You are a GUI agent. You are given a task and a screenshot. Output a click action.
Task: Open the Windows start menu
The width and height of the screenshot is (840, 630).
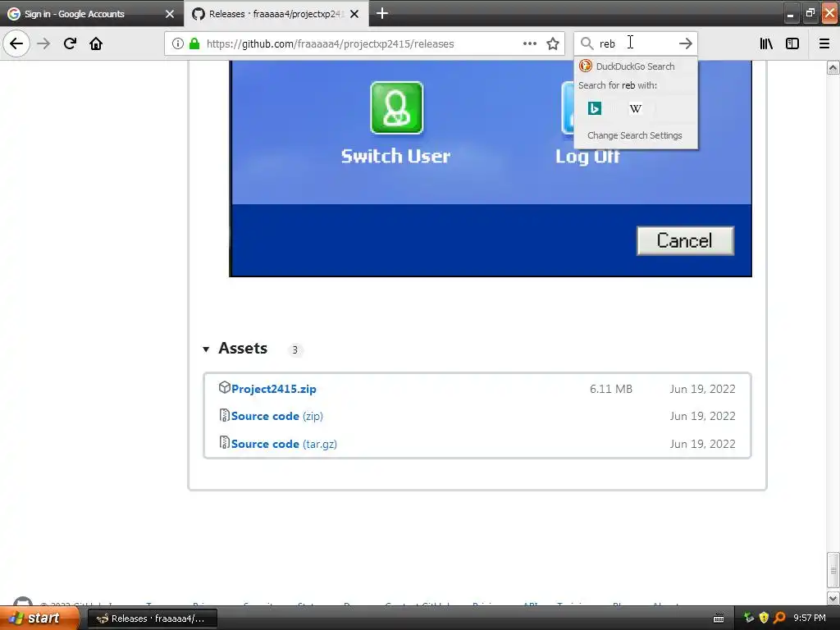click(39, 618)
